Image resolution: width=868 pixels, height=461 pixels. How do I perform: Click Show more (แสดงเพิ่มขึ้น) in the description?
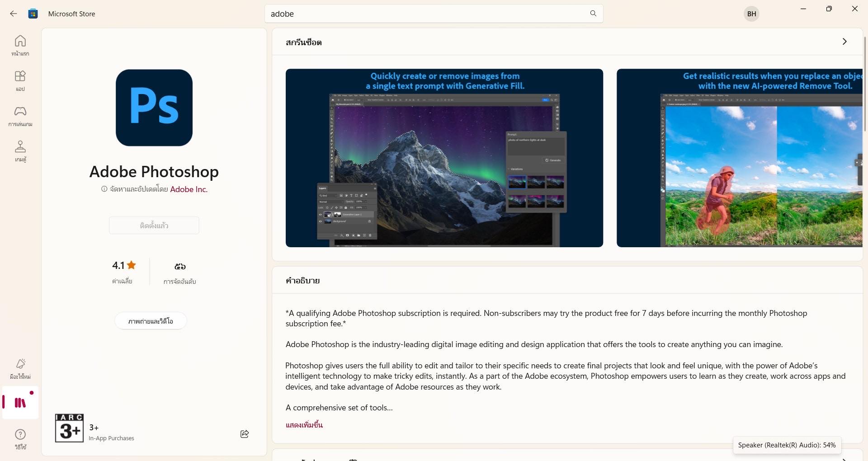point(304,425)
